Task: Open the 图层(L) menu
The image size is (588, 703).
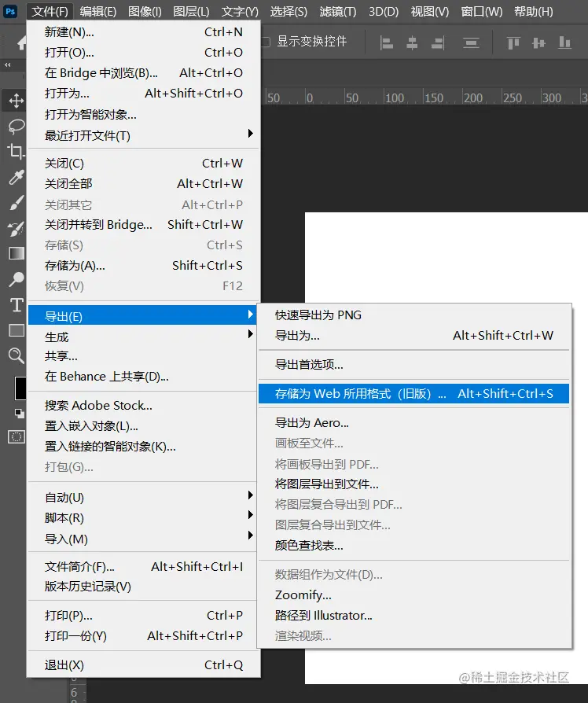Action: [x=191, y=11]
